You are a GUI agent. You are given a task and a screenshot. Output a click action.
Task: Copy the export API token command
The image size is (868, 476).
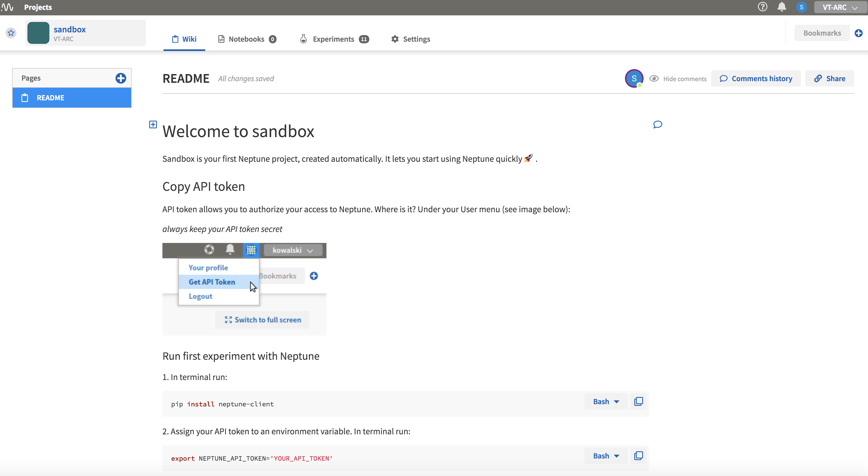(x=638, y=456)
